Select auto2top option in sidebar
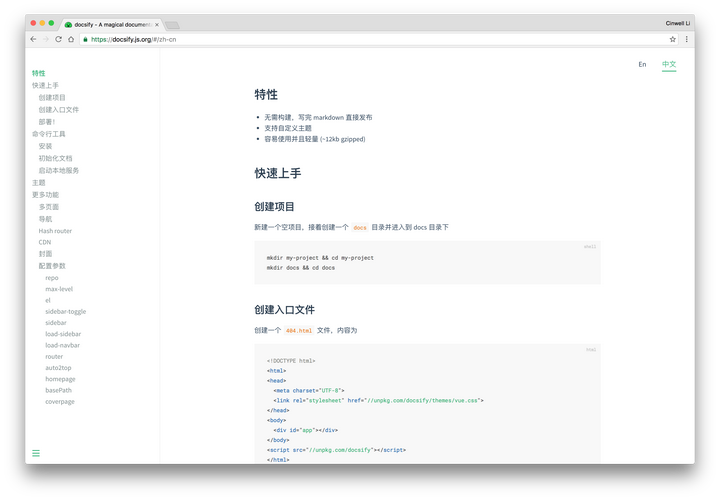Screen dimensions: 720x500 [x=58, y=368]
